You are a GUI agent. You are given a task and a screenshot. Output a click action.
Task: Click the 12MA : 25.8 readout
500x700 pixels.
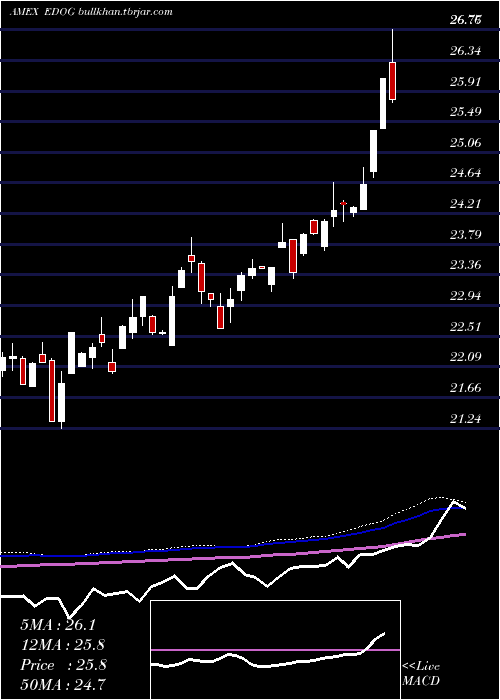tap(63, 645)
